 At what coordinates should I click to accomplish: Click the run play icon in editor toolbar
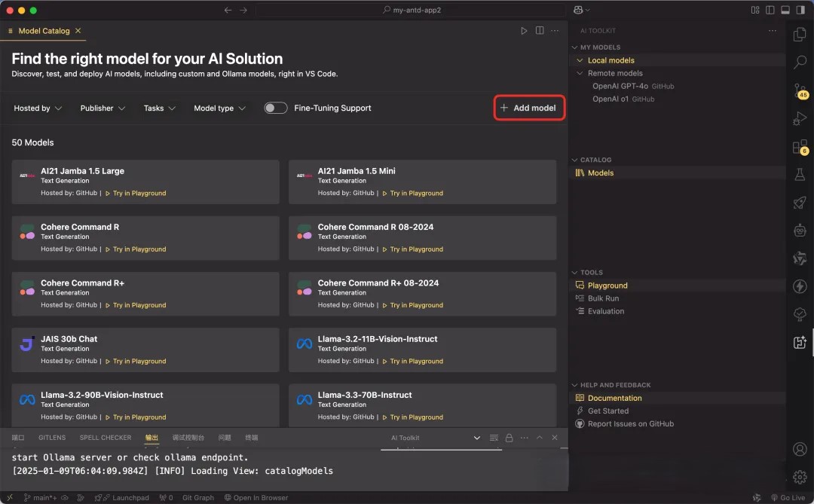click(524, 31)
